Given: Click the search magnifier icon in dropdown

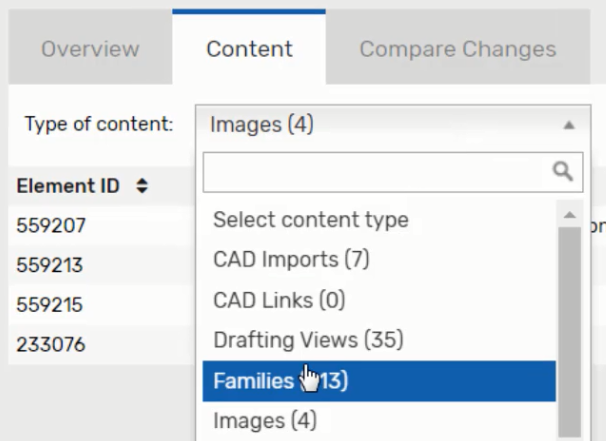Looking at the screenshot, I should point(563,172).
